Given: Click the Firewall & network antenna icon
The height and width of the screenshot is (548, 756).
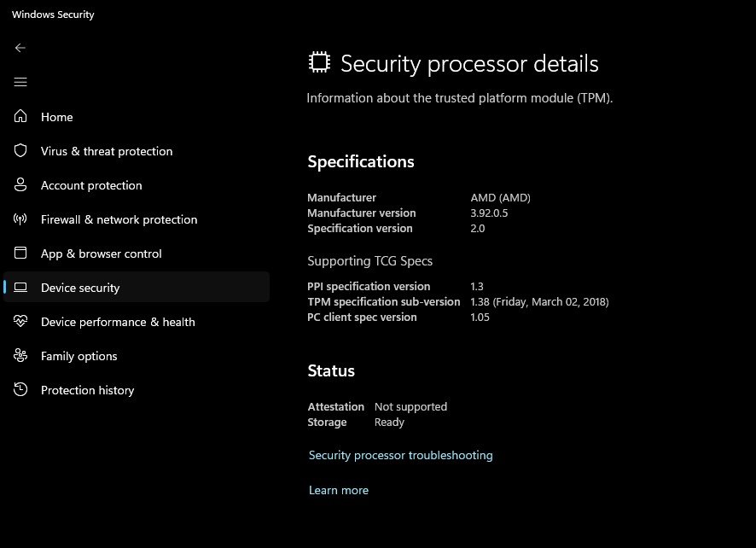Looking at the screenshot, I should point(20,219).
